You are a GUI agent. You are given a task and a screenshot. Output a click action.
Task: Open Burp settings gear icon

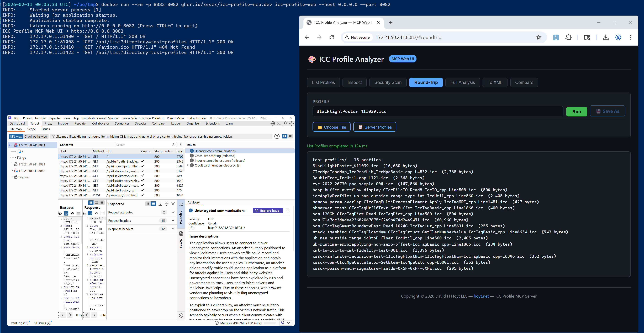292,123
